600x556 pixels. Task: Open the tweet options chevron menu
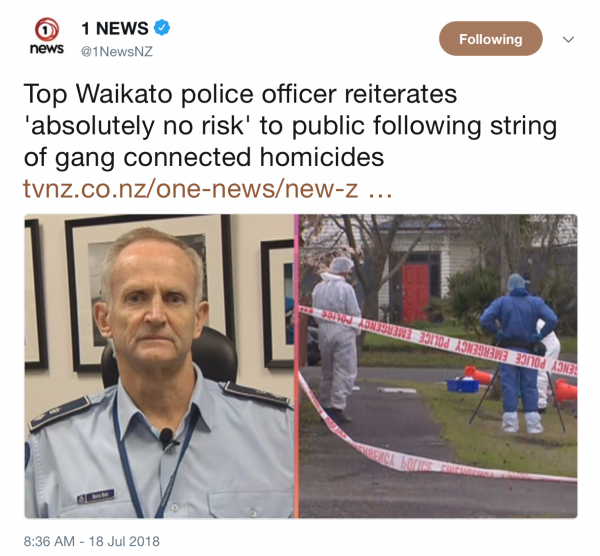point(568,39)
